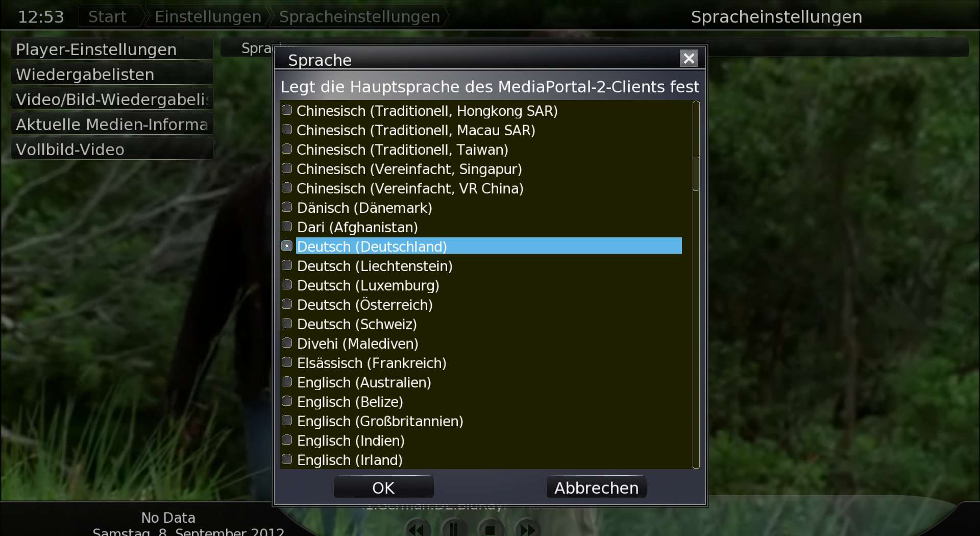980x536 pixels.
Task: Select the Englisch (Großbritannien) radio button
Action: point(287,421)
